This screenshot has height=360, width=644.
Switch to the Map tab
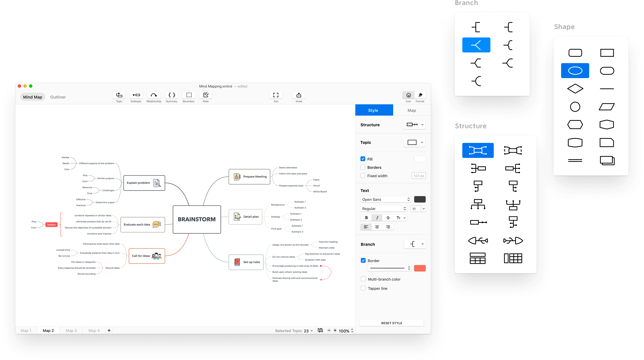(x=410, y=110)
